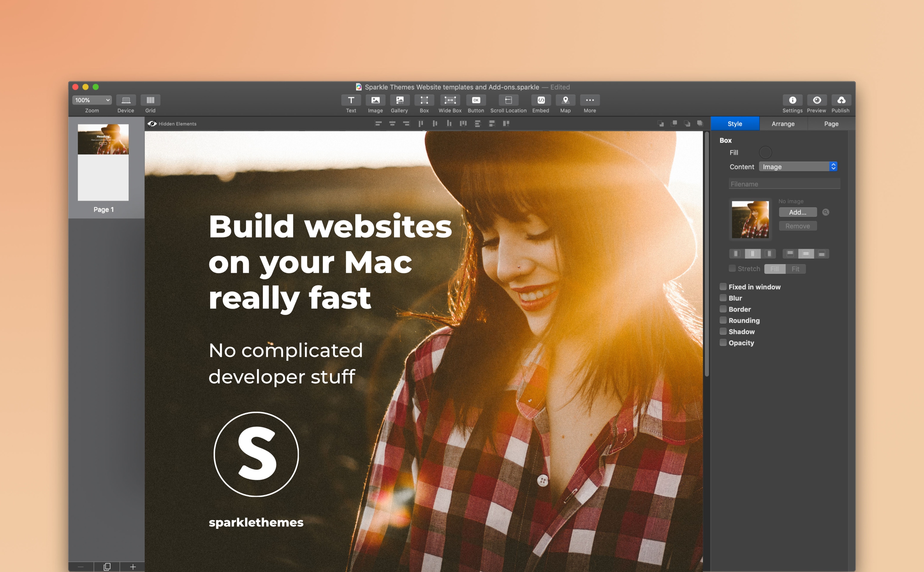The image size is (924, 572).
Task: Open stock image search icon
Action: (826, 212)
